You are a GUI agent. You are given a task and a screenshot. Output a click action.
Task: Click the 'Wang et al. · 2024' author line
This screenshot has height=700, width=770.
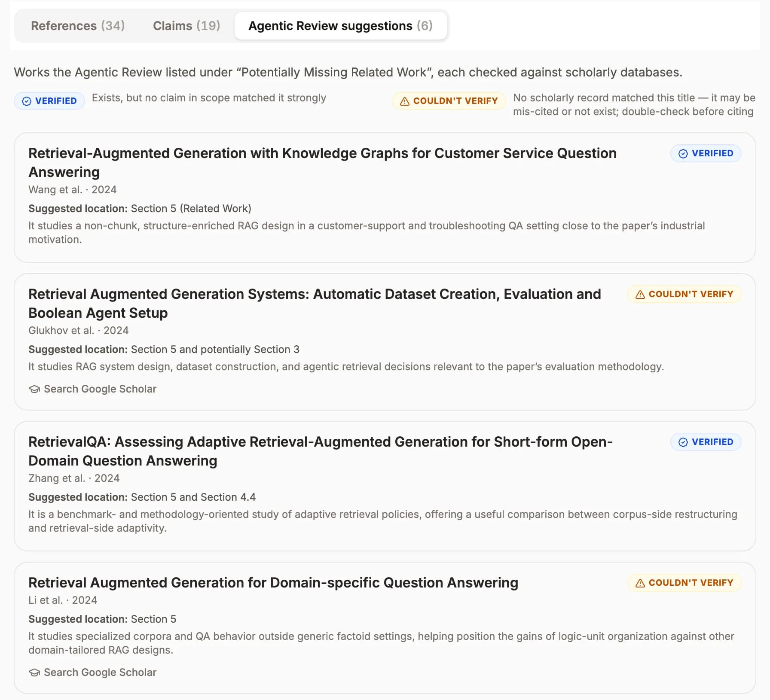coord(72,190)
